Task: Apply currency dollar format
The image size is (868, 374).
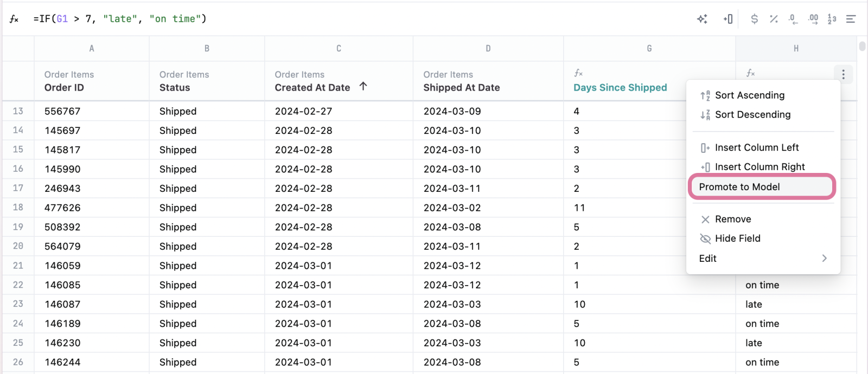Action: coord(754,19)
